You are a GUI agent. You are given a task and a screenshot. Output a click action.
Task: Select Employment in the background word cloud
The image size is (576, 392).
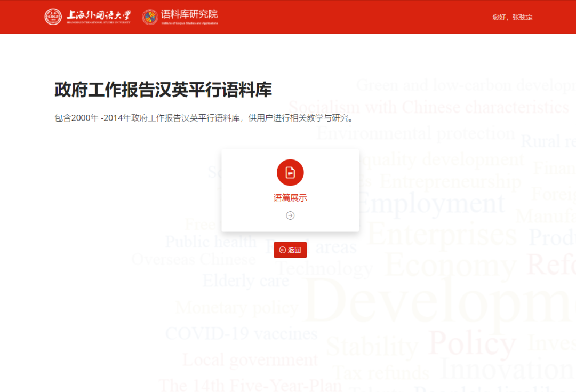click(432, 203)
